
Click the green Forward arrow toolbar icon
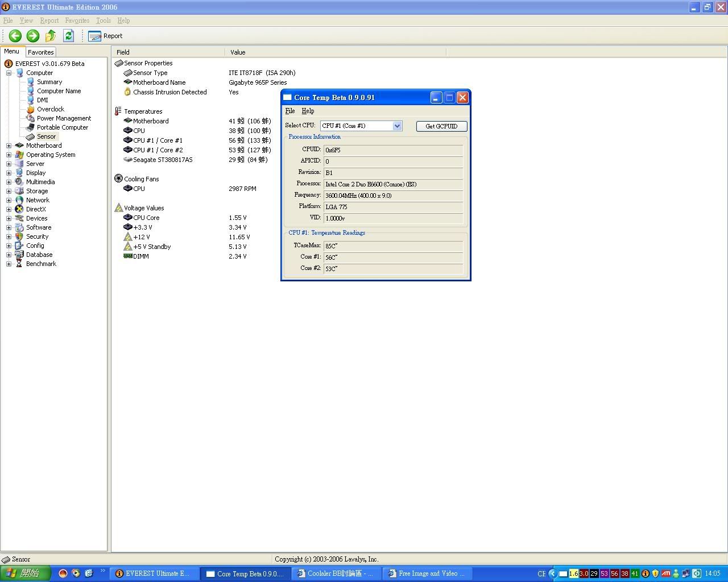tap(33, 36)
